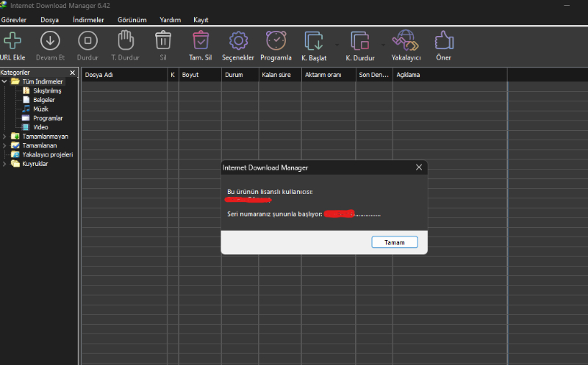Sort by Dosya Adı column header

pyautogui.click(x=123, y=75)
